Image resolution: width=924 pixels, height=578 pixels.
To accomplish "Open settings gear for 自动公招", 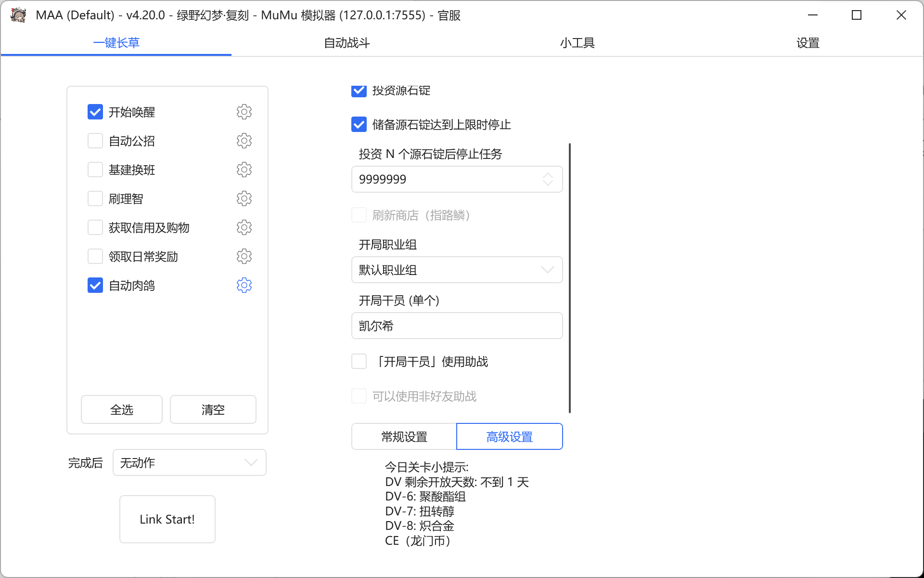I will click(244, 141).
